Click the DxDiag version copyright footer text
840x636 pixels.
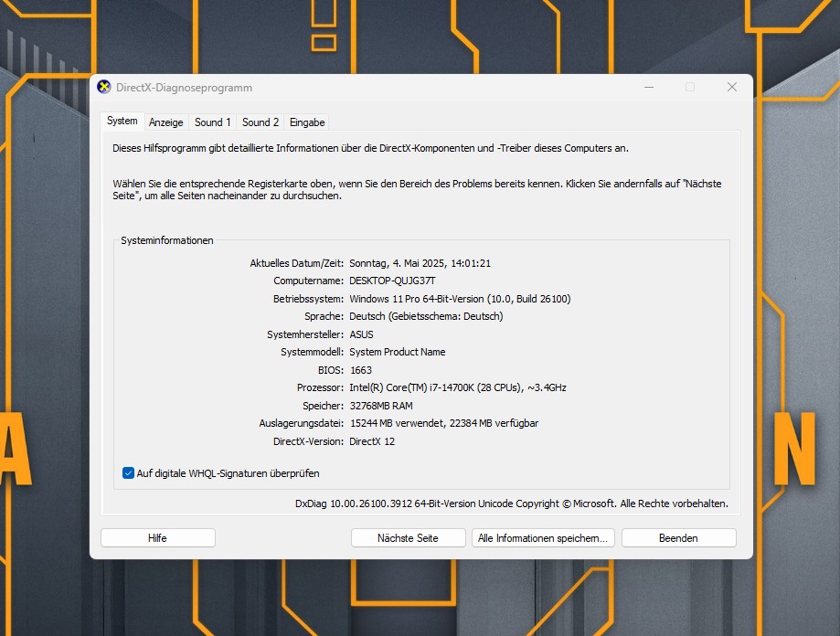511,503
